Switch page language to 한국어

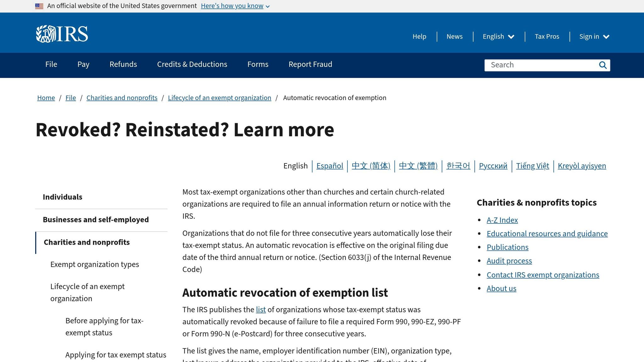point(458,166)
